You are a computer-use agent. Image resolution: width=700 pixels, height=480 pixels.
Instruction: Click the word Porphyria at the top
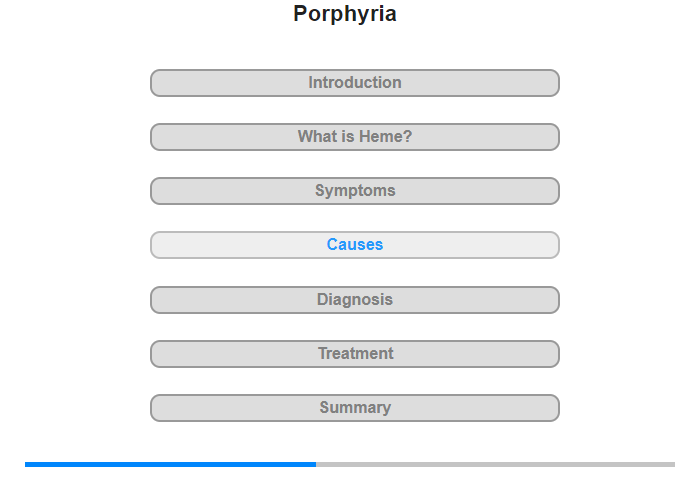click(x=345, y=14)
